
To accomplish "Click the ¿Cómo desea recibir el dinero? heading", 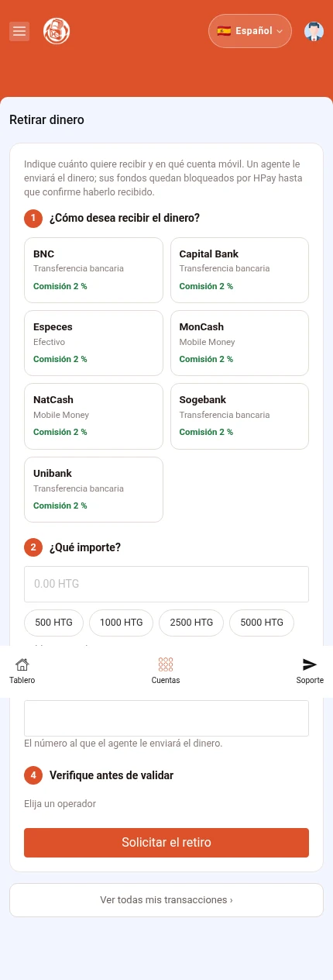I will pyautogui.click(x=125, y=219).
